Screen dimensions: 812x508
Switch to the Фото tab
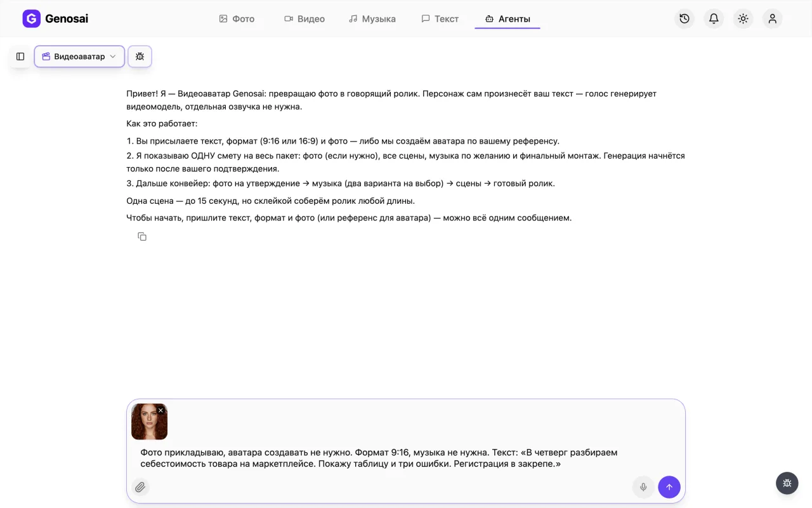tap(237, 19)
